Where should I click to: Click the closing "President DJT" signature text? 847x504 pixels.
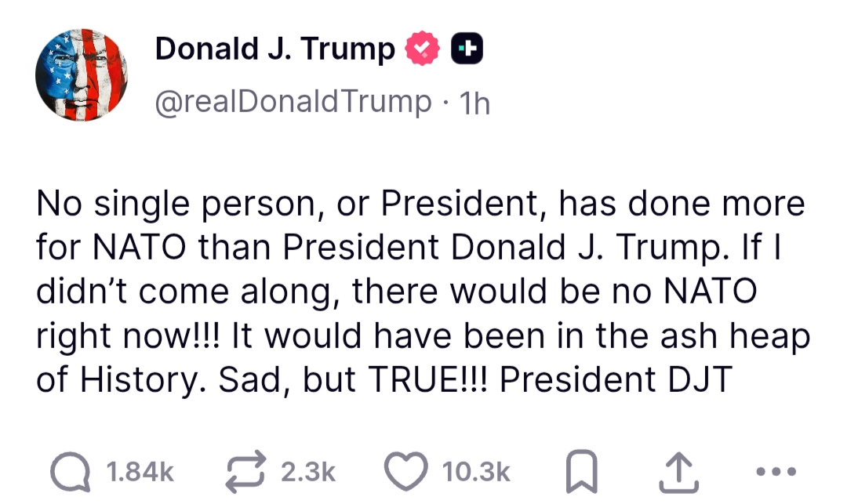pos(615,380)
